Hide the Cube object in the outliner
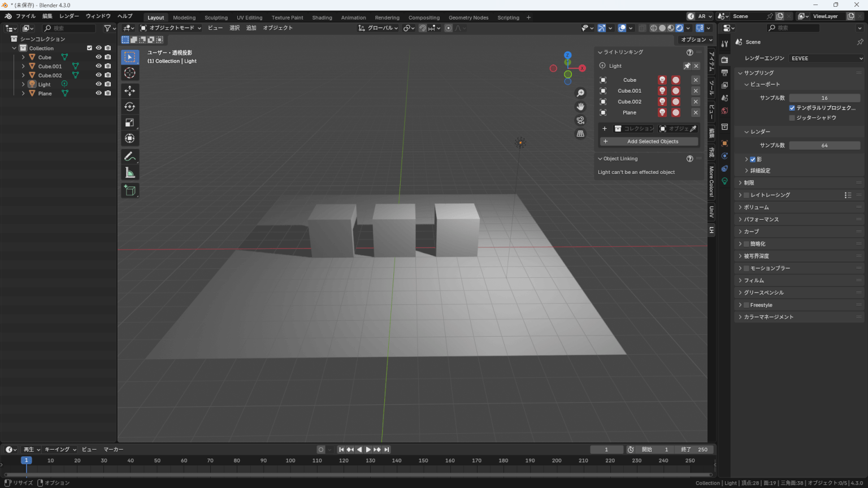 coord(98,57)
